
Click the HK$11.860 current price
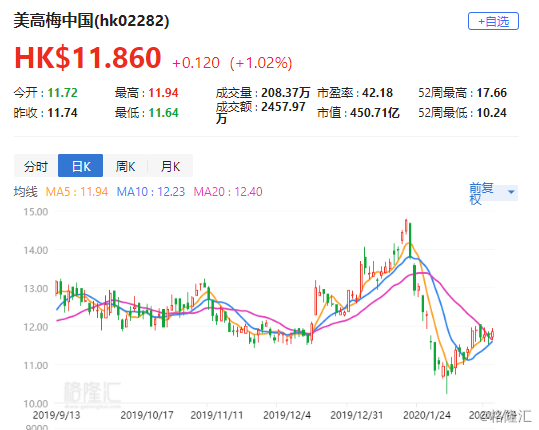(88, 57)
